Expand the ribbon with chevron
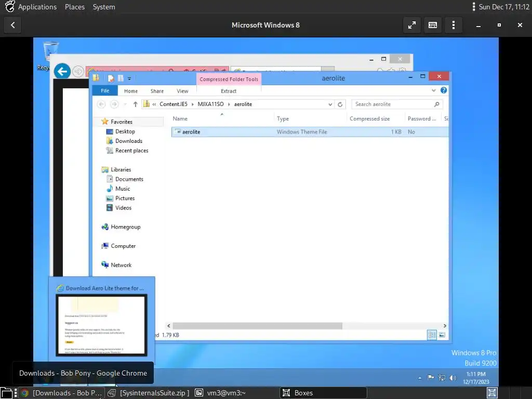 click(433, 90)
